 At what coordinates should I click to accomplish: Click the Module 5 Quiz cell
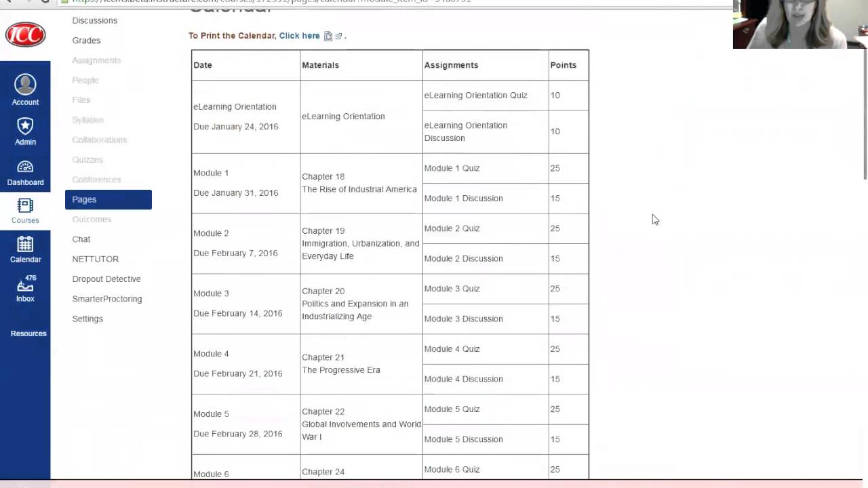pyautogui.click(x=486, y=409)
